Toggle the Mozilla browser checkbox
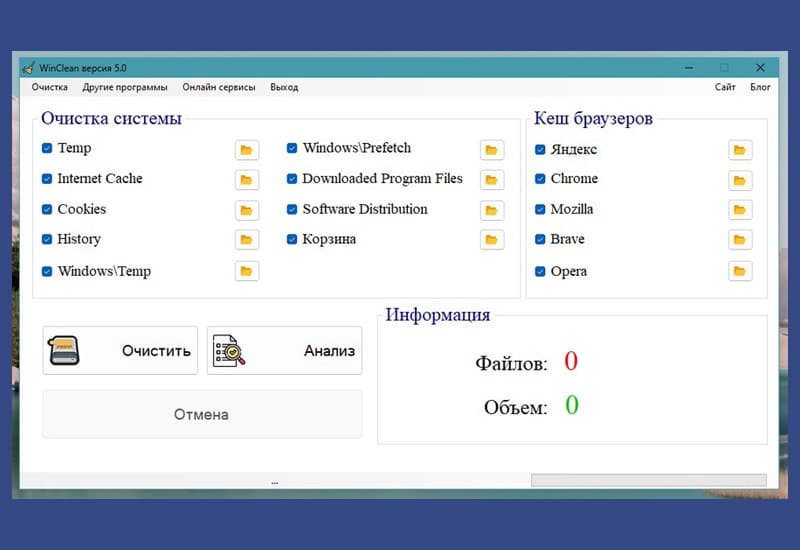Viewport: 800px width, 550px height. tap(540, 209)
